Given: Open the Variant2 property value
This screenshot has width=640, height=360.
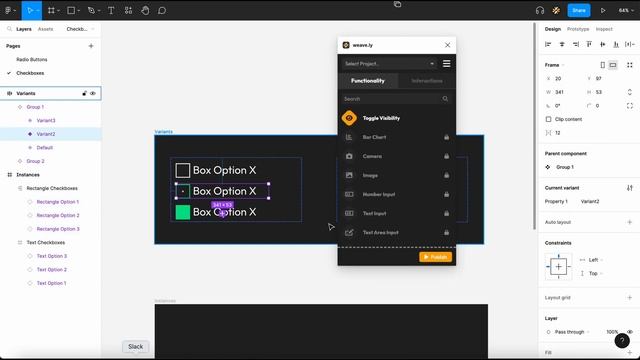Looking at the screenshot, I should click(x=590, y=202).
